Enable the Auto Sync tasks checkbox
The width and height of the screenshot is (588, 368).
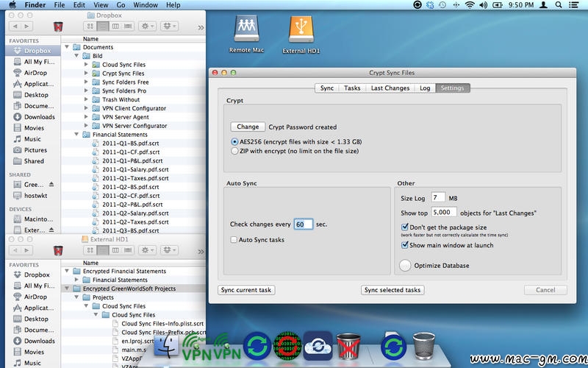tap(234, 240)
